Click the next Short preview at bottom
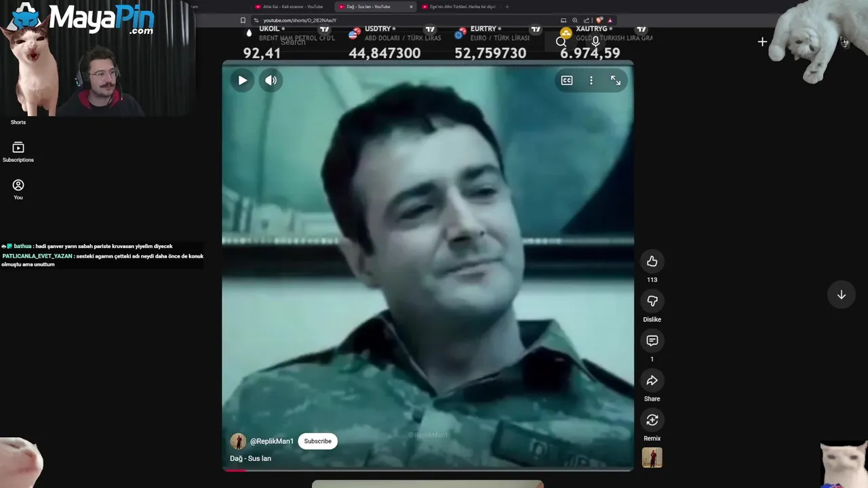The height and width of the screenshot is (488, 868). click(428, 484)
